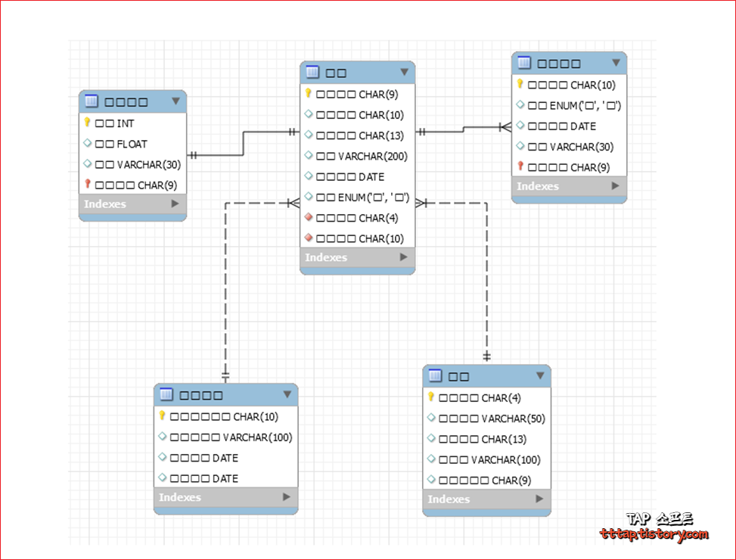The image size is (736, 560).
Task: Click the header table icon of the table with VARCHAR(50)
Action: click(435, 375)
